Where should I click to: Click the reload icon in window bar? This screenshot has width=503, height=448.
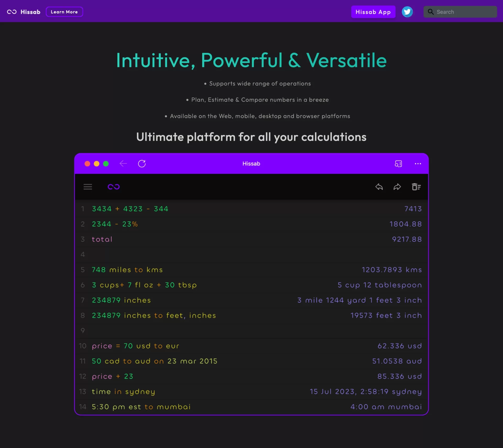point(142,164)
